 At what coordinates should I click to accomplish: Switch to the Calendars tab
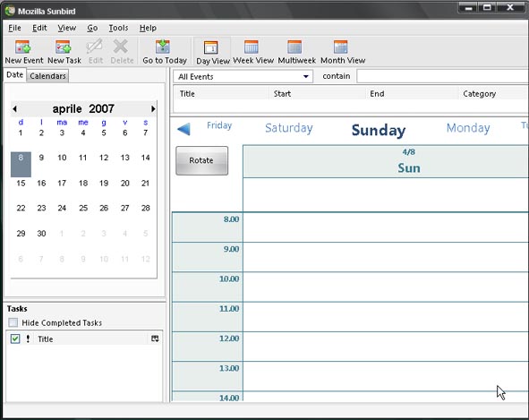coord(47,76)
